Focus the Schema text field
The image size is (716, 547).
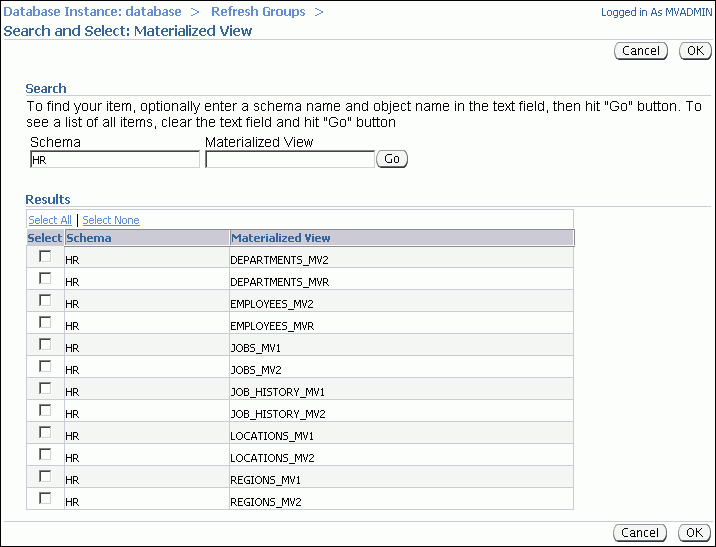point(115,160)
